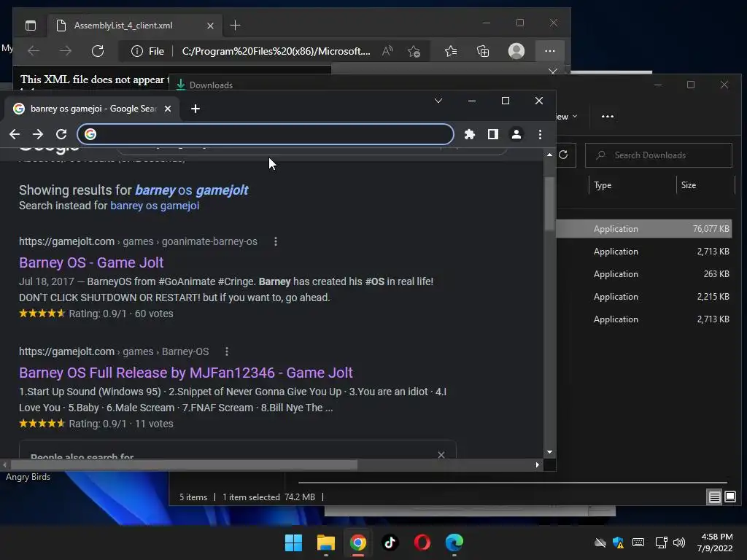Open Chrome tab search chevron
Image resolution: width=747 pixels, height=560 pixels.
click(438, 101)
